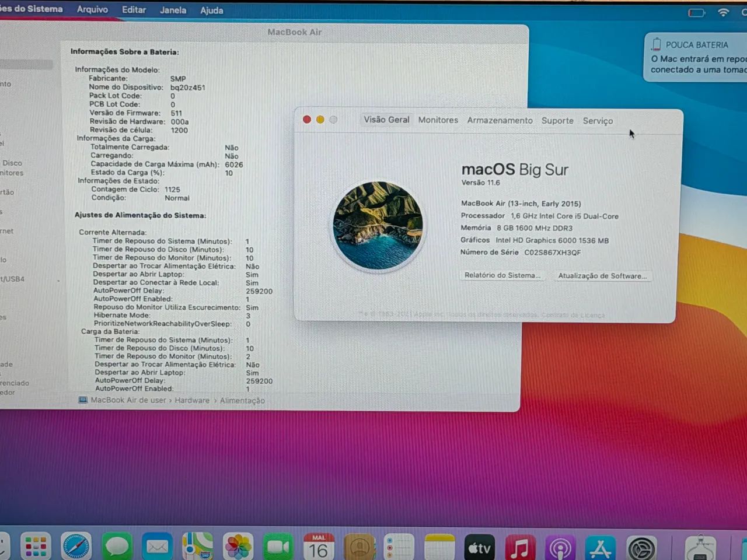747x560 pixels.
Task: Switch to the Monitores tab
Action: tap(438, 120)
